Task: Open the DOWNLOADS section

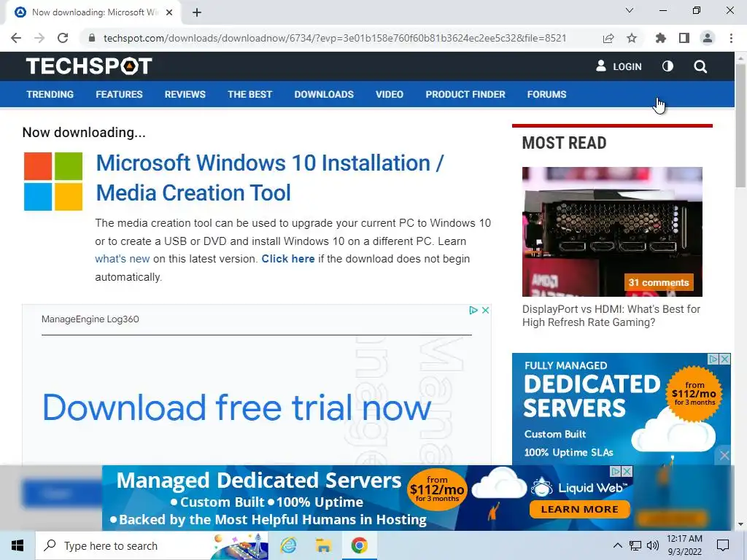Action: point(324,94)
